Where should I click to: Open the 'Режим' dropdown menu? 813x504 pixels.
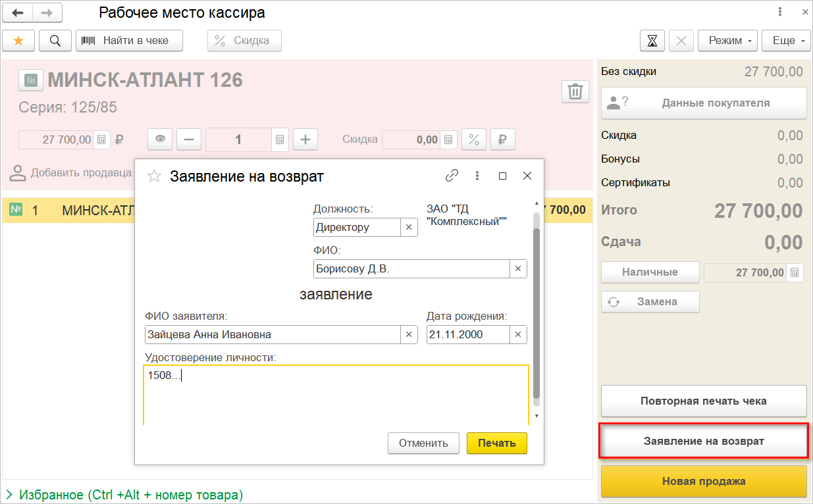[x=727, y=41]
